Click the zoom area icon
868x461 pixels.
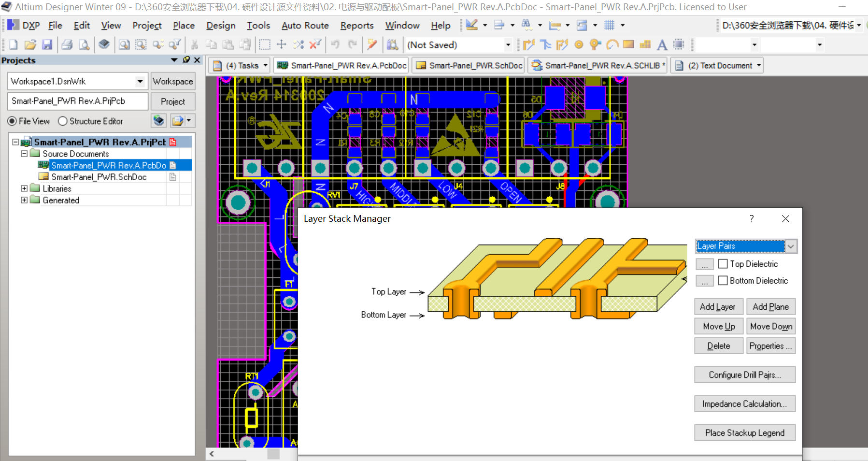click(141, 45)
